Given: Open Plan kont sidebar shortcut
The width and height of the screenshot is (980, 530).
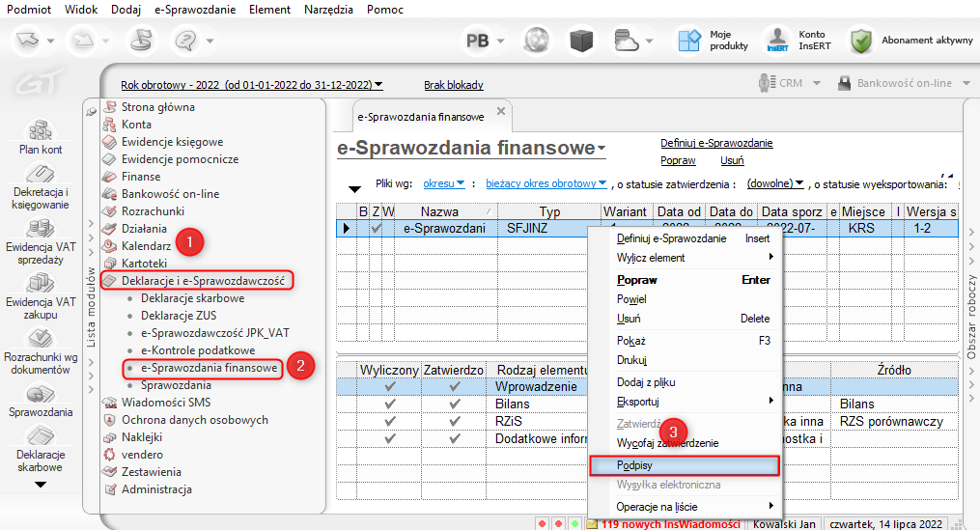Looking at the screenshot, I should [40, 137].
